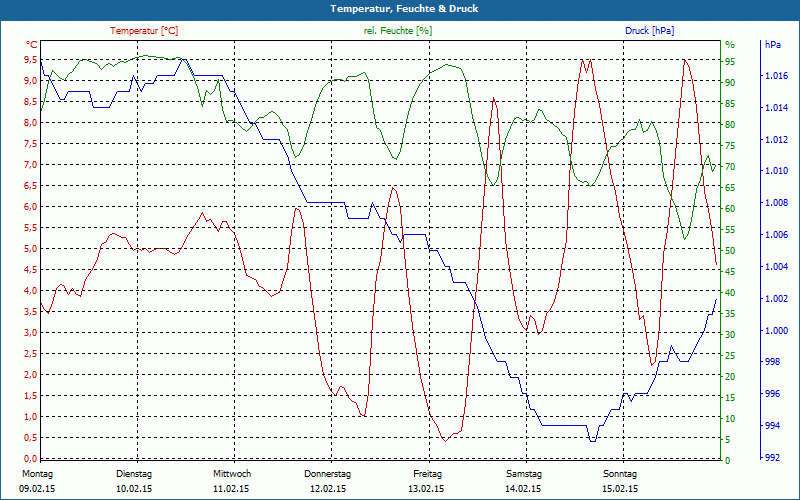Viewport: 800px width, 500px height.
Task: Click the '75' humidity axis value
Action: click(731, 146)
